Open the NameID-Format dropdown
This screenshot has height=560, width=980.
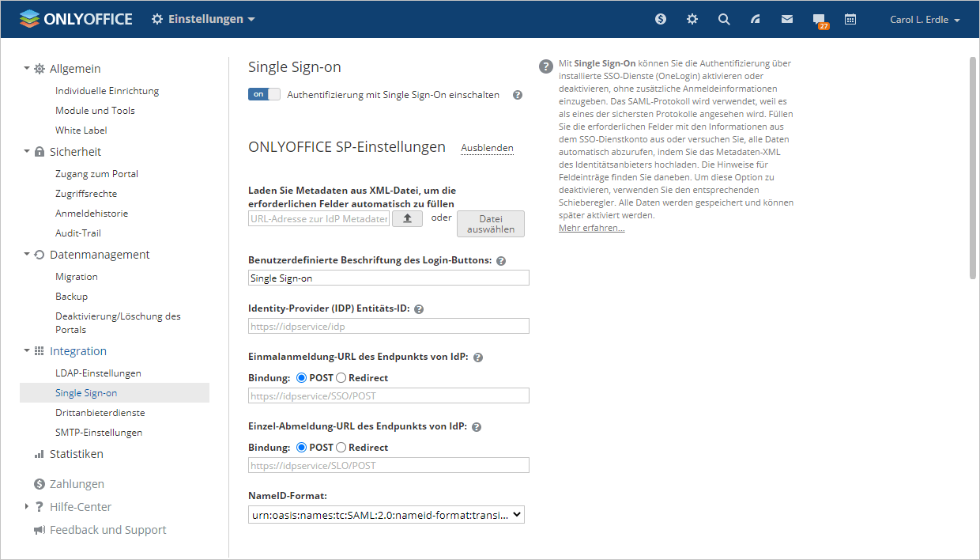click(x=386, y=515)
